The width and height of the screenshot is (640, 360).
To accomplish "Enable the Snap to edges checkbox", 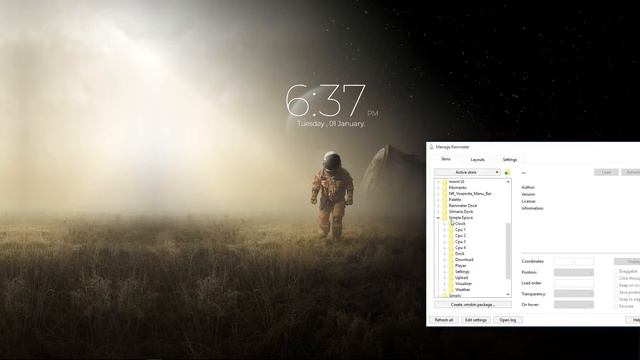I will [x=616, y=299].
